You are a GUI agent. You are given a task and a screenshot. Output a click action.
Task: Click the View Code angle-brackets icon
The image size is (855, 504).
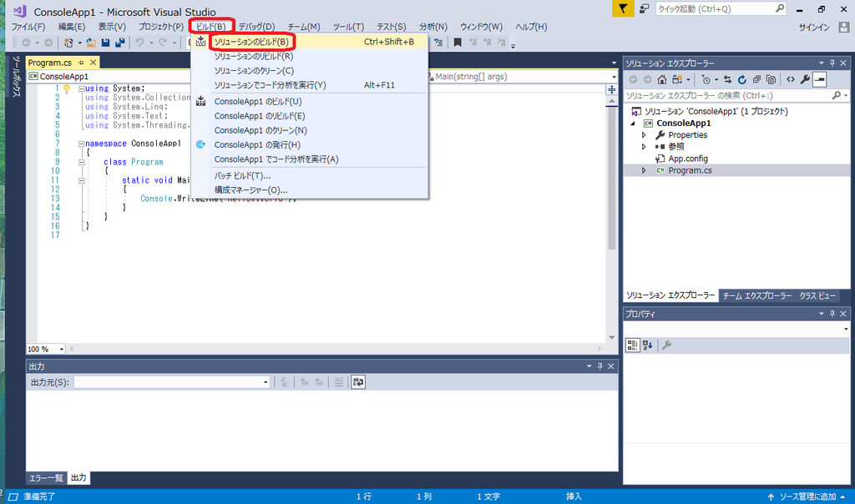click(791, 79)
